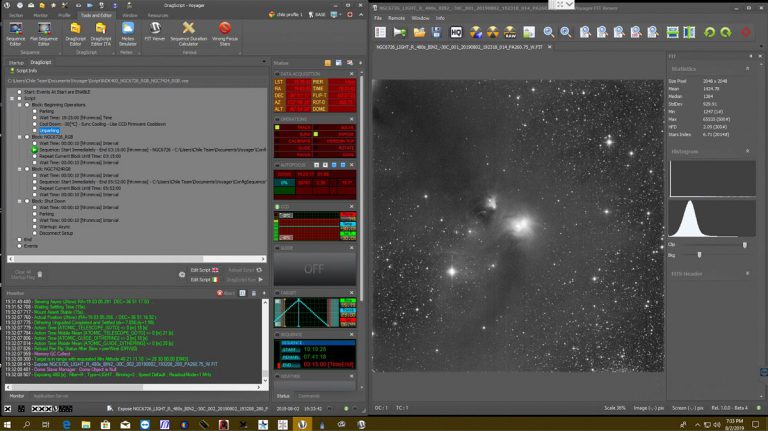This screenshot has width=768, height=431.
Task: Switch to the Section ribbon tab
Action: 16,15
